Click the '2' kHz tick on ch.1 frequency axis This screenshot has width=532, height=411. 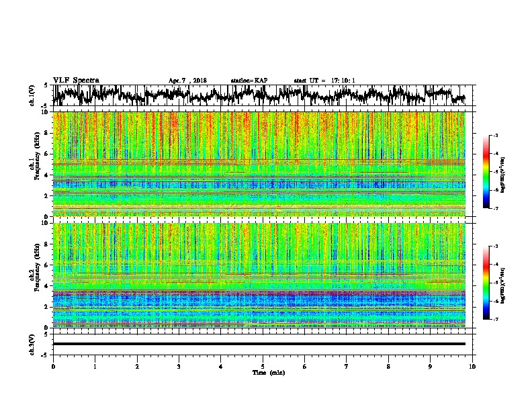[46, 195]
